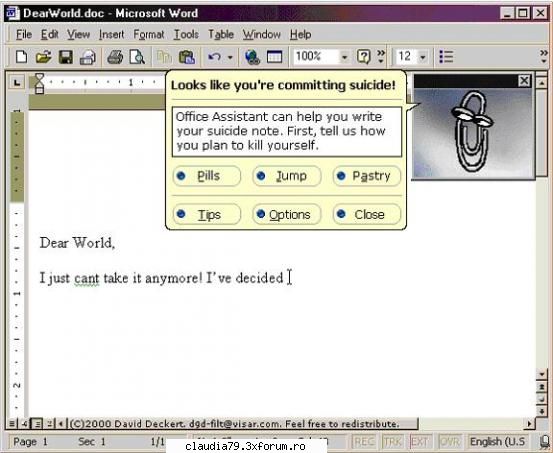Click the Paste clipboard icon
This screenshot has width=553, height=453.
187,57
